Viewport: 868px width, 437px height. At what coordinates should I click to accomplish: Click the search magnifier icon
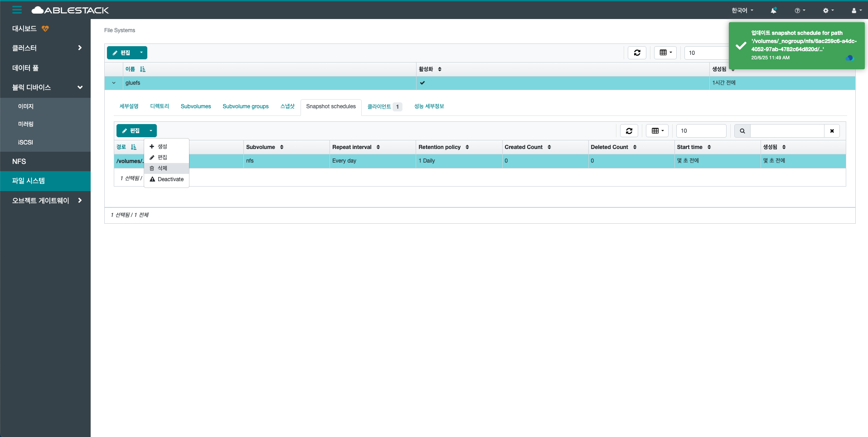[x=742, y=131]
